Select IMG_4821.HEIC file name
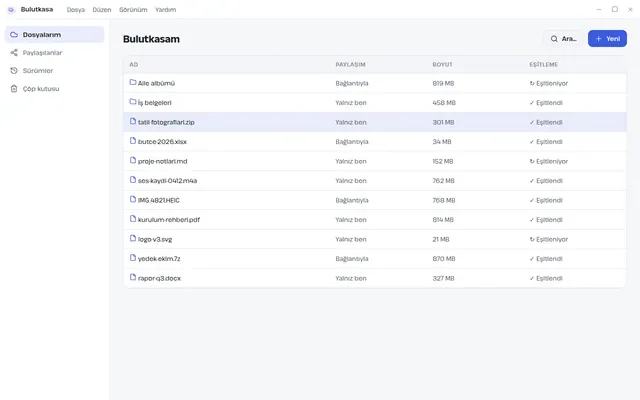This screenshot has width=640, height=400. tap(158, 200)
